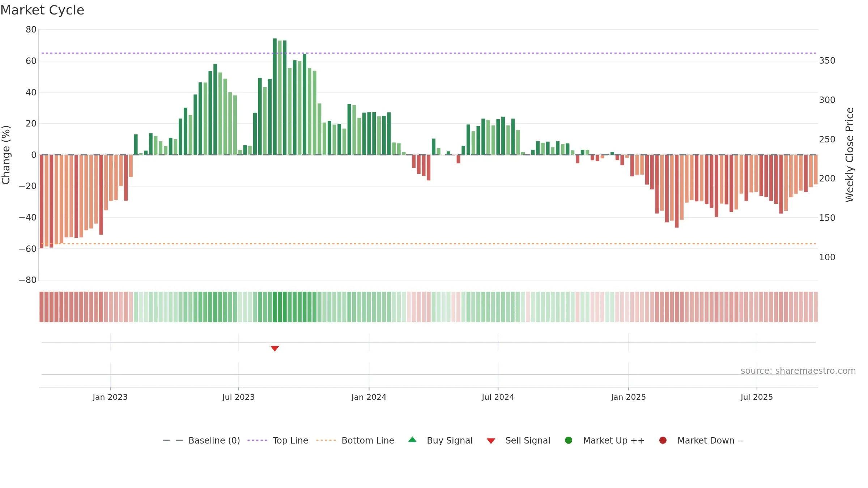Toggle Market Up ++ legend entry
868x488 pixels.
(x=604, y=440)
